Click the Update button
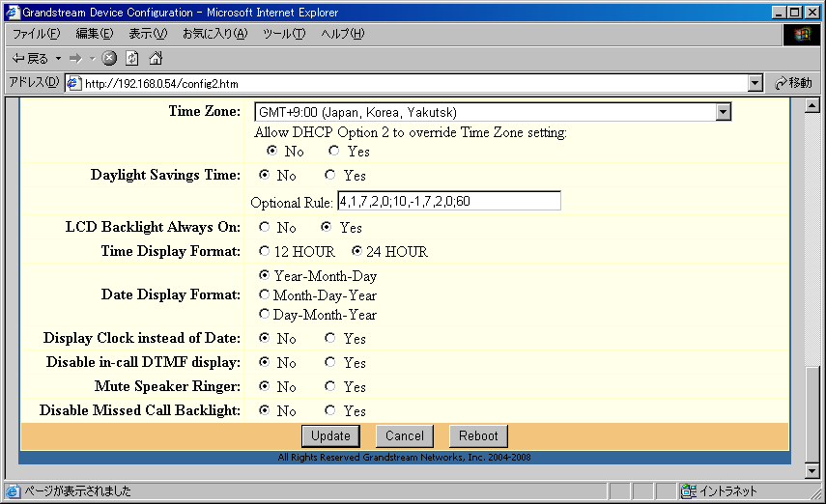 (x=330, y=435)
